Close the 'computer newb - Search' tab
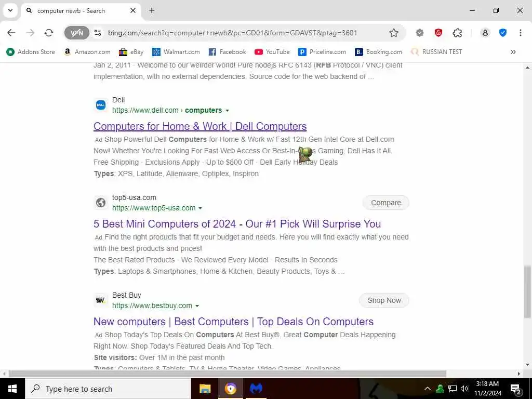Viewport: 532px width, 399px height. (x=133, y=10)
